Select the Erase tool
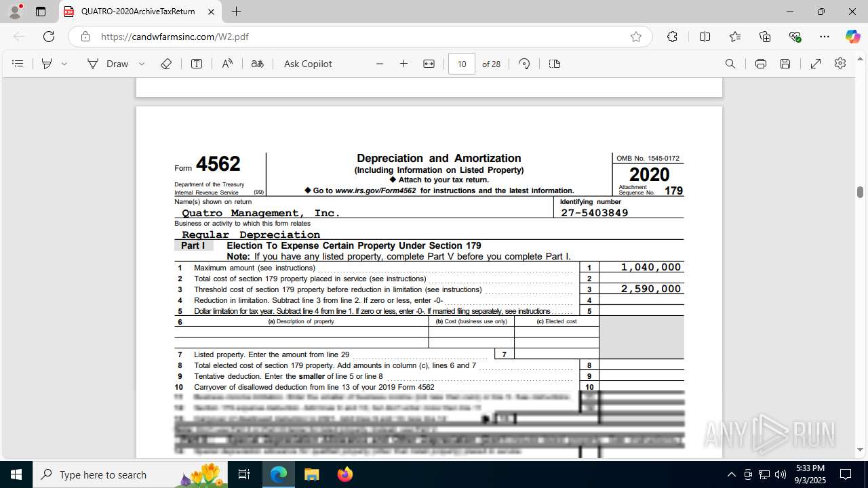868x488 pixels. 166,64
